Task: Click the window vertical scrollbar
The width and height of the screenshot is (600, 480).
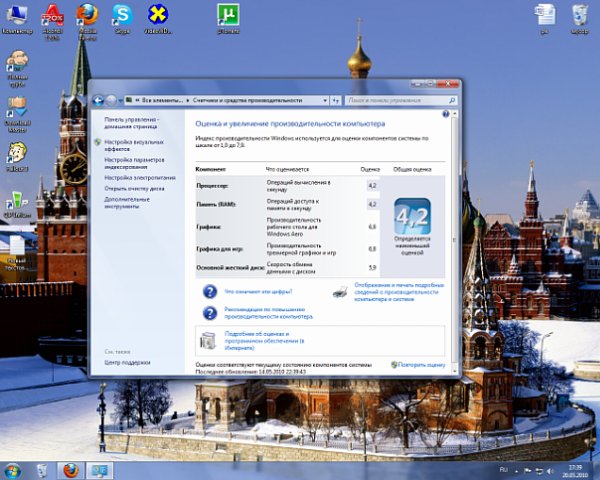Action: pyautogui.click(x=454, y=239)
